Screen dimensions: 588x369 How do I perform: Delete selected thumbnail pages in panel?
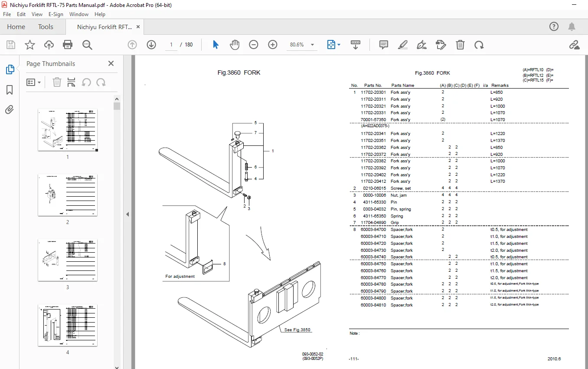click(57, 82)
